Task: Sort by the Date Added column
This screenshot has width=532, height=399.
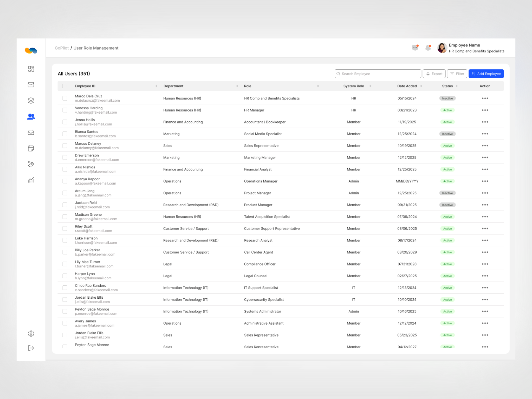Action: pyautogui.click(x=421, y=86)
